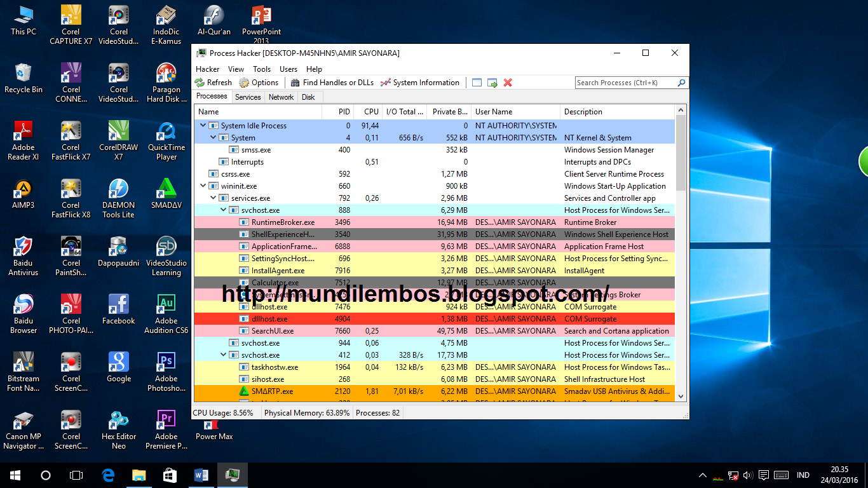The height and width of the screenshot is (488, 868).
Task: Click CPU Usage in status bar
Action: [x=223, y=413]
